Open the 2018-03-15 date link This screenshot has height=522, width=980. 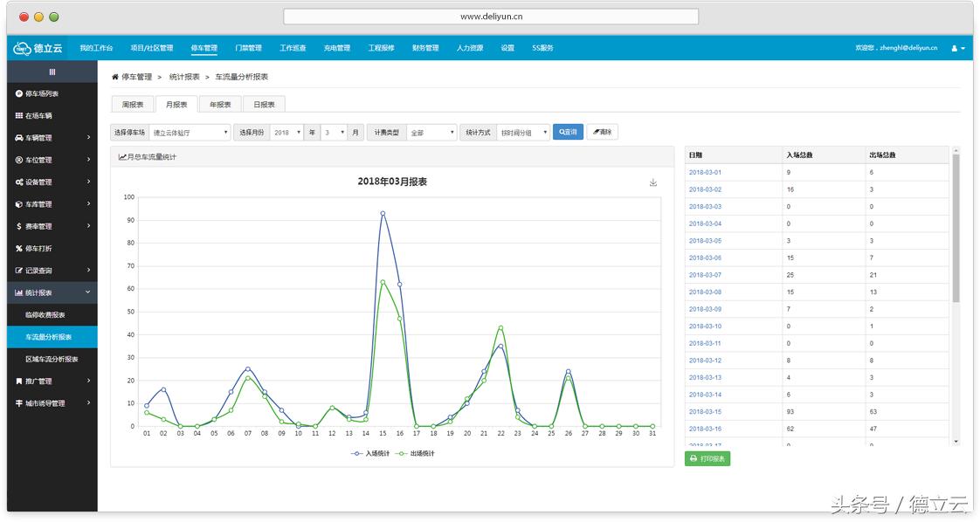tap(705, 412)
